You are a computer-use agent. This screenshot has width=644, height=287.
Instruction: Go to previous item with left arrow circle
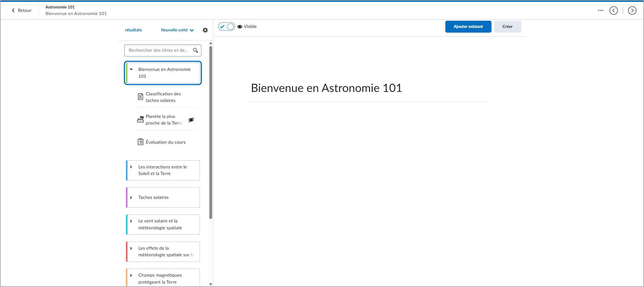(614, 10)
